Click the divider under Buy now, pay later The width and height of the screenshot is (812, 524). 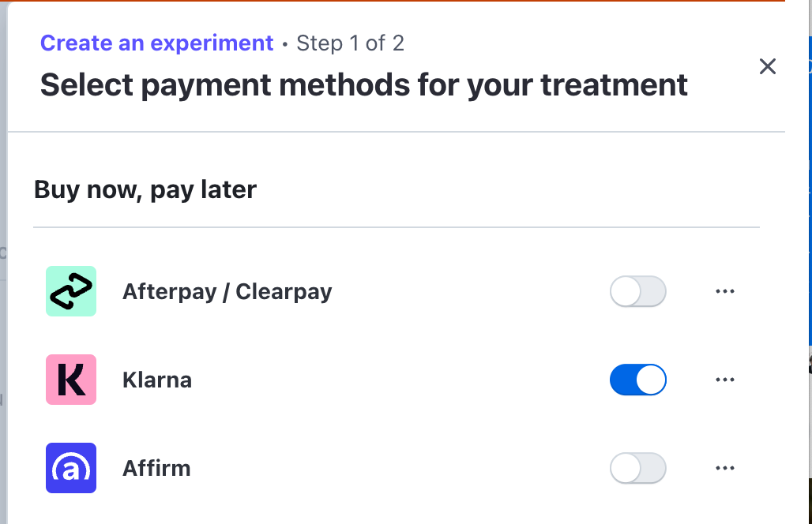pos(395,227)
